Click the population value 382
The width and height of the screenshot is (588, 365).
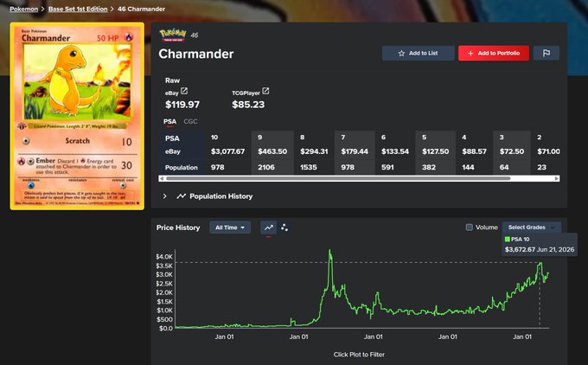coord(429,167)
